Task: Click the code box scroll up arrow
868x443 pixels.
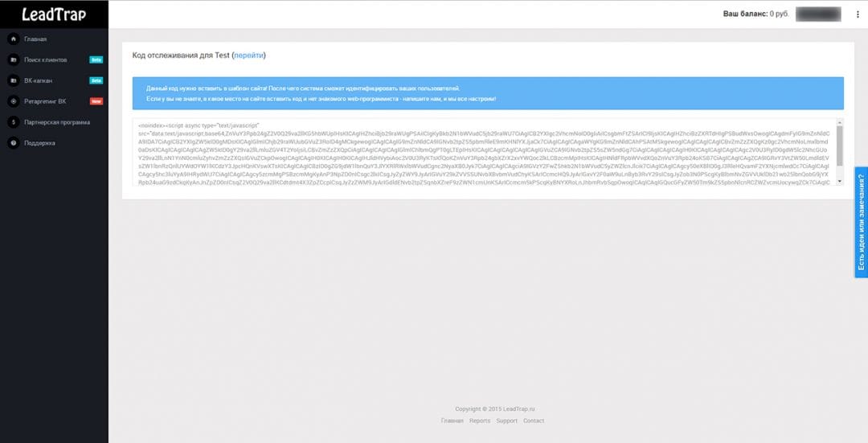Action: click(x=840, y=122)
